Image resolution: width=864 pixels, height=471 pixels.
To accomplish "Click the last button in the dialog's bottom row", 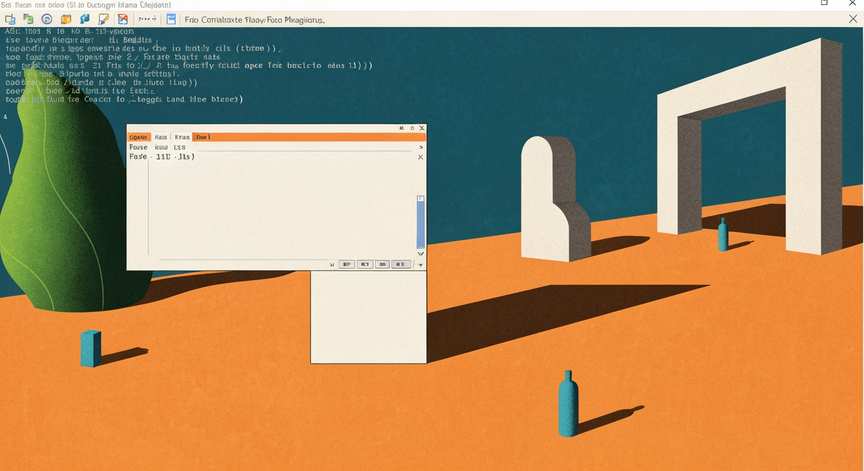I will [401, 264].
